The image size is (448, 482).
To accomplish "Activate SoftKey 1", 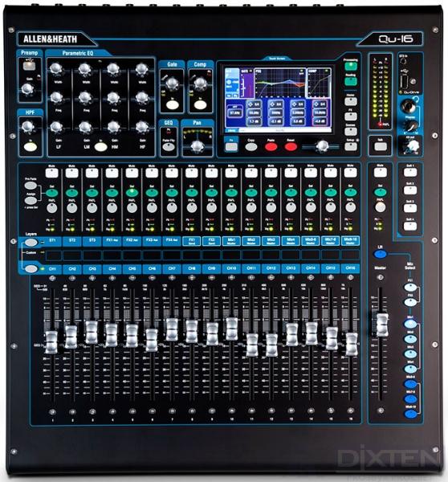I will (x=410, y=173).
